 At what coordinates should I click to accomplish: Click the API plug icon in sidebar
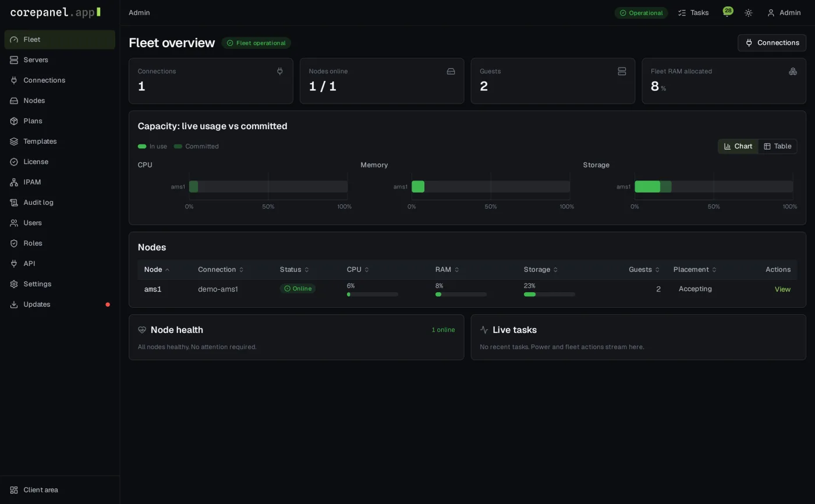click(x=14, y=264)
